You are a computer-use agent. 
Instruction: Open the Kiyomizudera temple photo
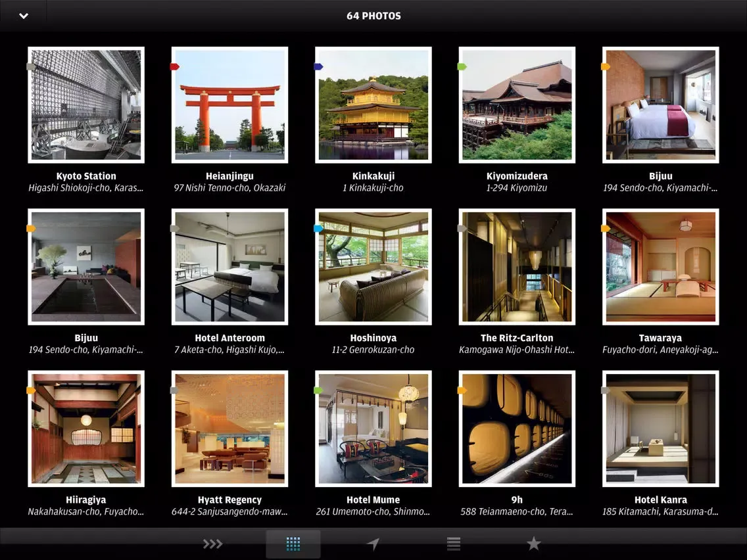(517, 105)
